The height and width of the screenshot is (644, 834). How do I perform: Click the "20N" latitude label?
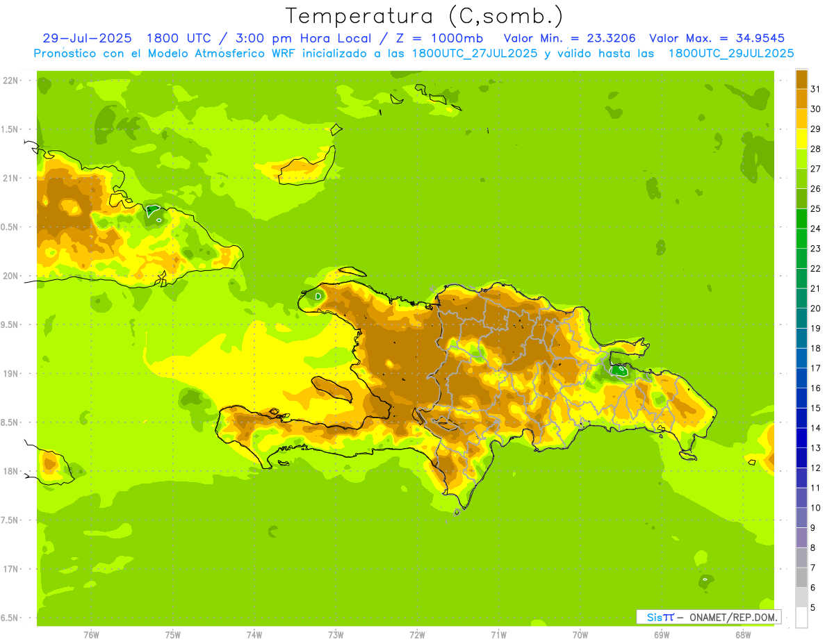(x=11, y=276)
